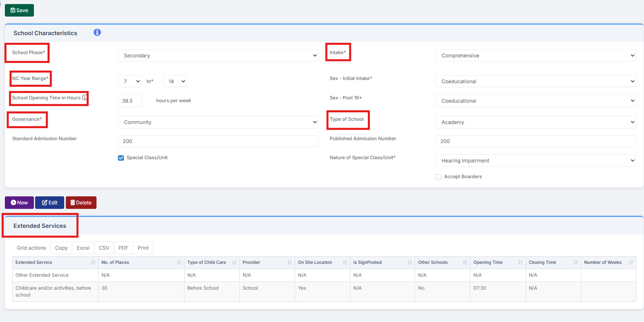
Task: Sort by Is SignPosted column icon
Action: (x=409, y=263)
